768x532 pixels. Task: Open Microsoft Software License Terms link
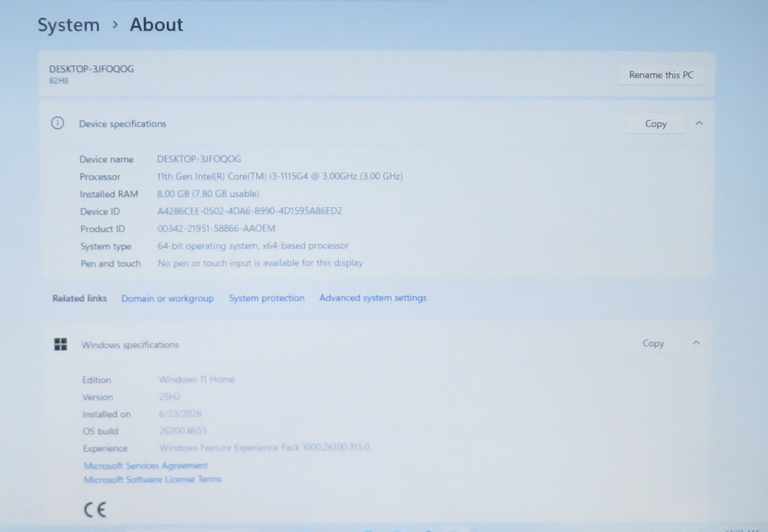tap(153, 479)
